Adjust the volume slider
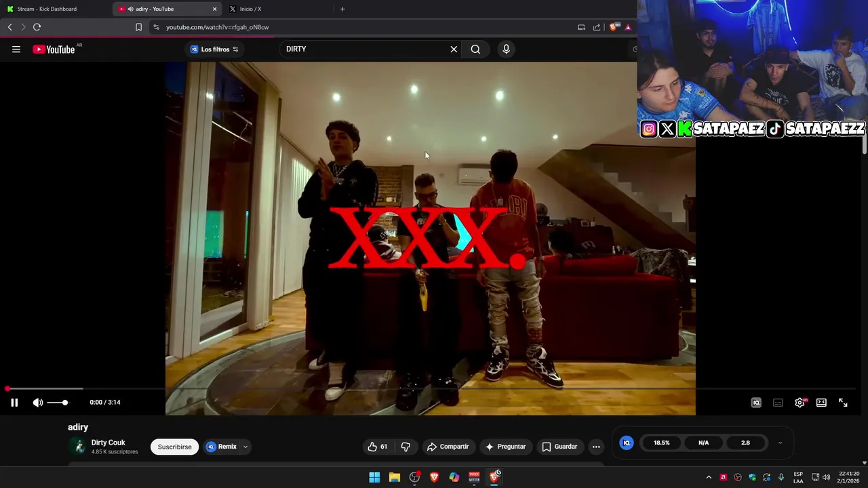 tap(57, 403)
